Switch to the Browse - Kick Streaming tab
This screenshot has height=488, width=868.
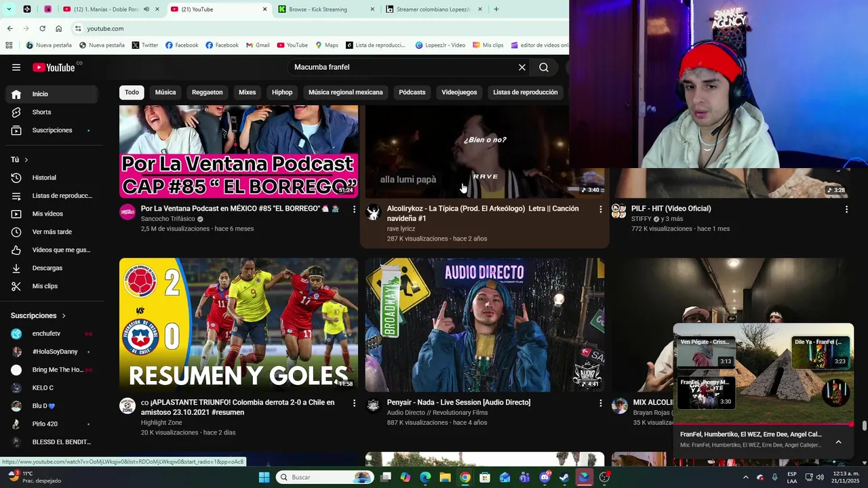pyautogui.click(x=325, y=9)
